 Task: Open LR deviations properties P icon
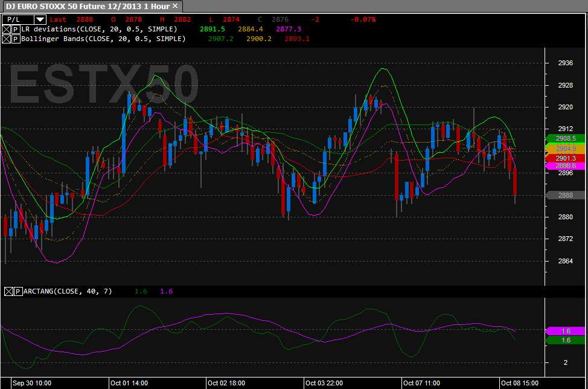point(16,29)
